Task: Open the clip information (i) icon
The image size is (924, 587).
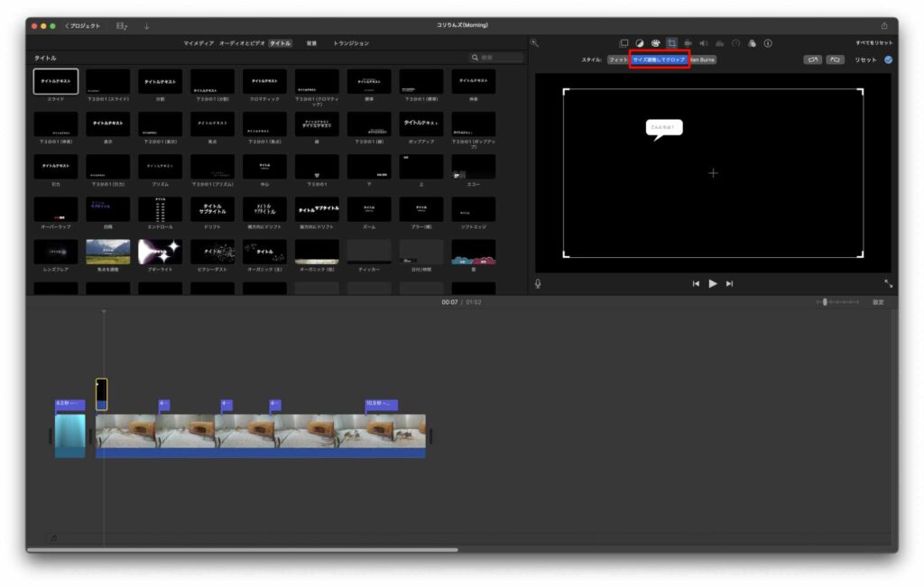Action: coord(768,42)
